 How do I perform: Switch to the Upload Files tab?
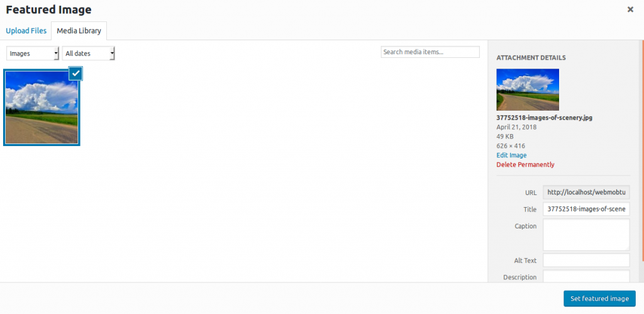pyautogui.click(x=26, y=30)
